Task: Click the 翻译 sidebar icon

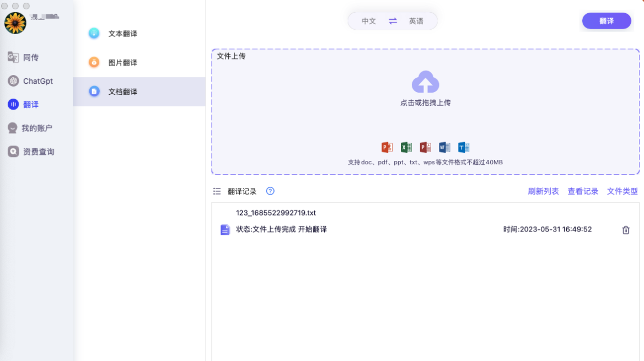Action: (12, 104)
